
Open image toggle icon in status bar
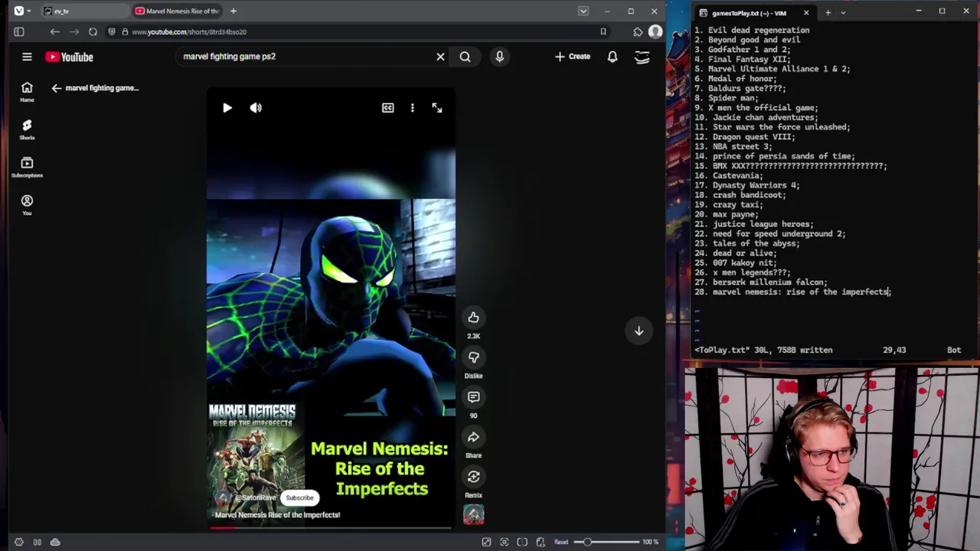486,542
